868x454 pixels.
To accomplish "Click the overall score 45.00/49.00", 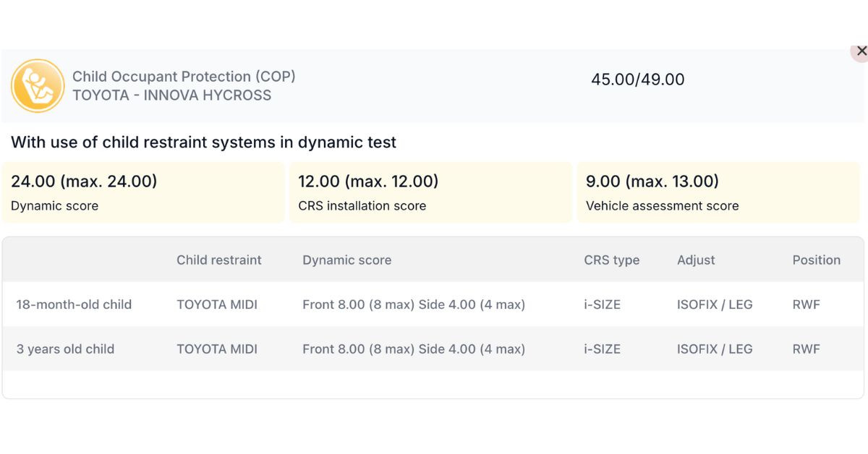I will [x=638, y=80].
